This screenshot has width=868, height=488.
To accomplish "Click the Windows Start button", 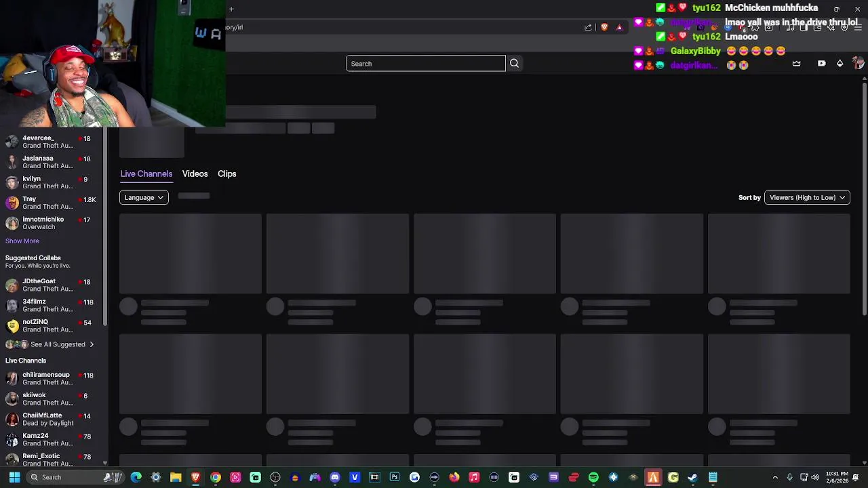I will (14, 477).
